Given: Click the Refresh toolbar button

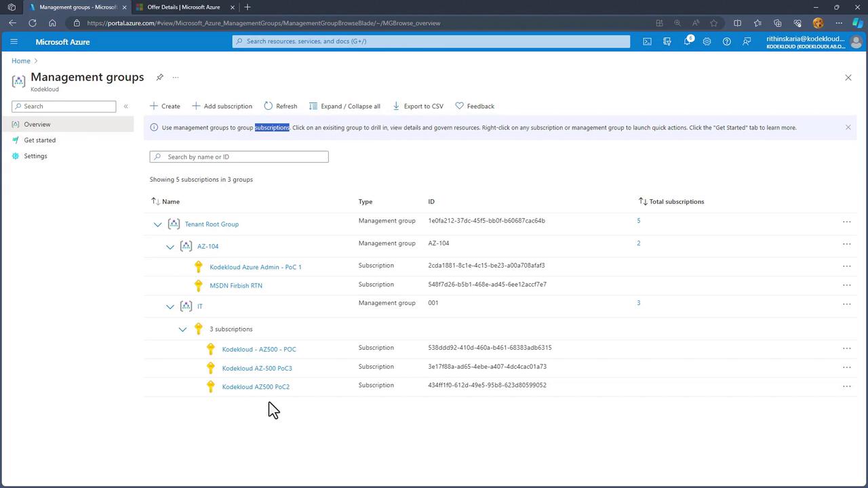Looking at the screenshot, I should pos(280,106).
